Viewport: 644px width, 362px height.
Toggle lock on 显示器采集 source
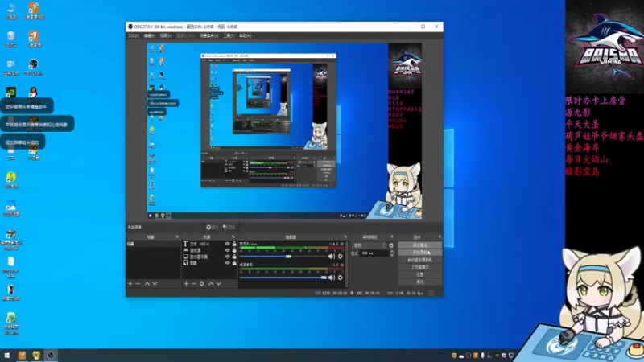point(234,257)
